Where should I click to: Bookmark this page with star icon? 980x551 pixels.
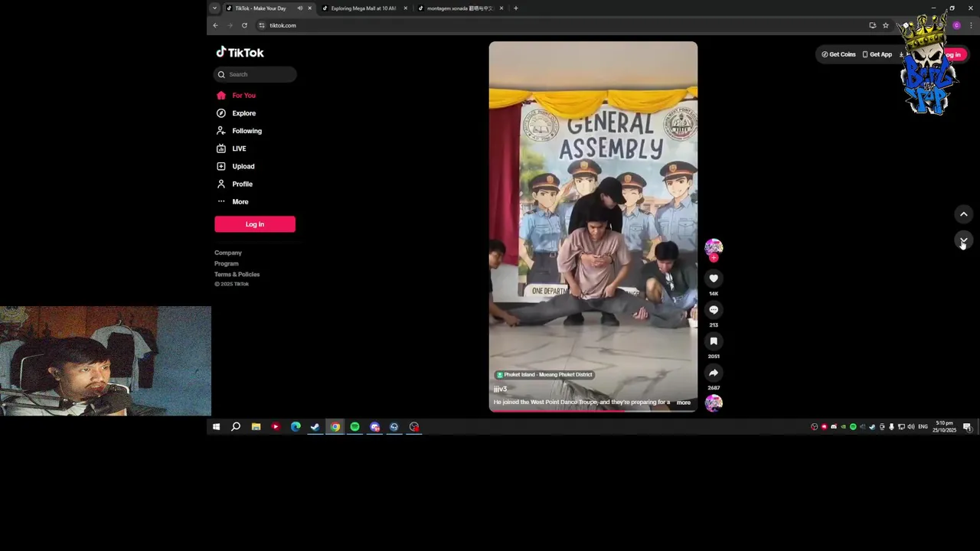[x=886, y=25]
